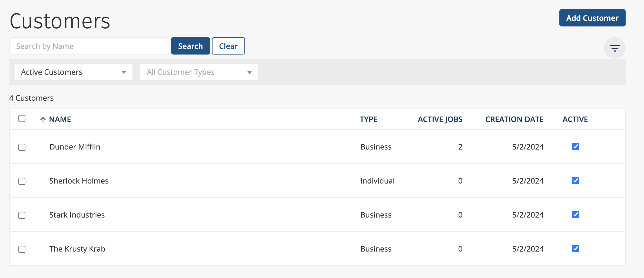
Task: Select the Dunder Mifflin row checkbox
Action: pyautogui.click(x=22, y=147)
